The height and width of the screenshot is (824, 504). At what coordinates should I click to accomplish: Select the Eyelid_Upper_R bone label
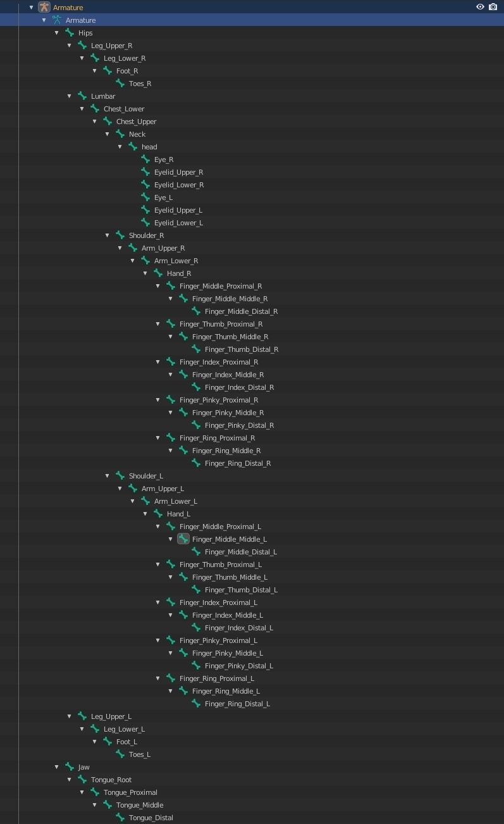178,172
